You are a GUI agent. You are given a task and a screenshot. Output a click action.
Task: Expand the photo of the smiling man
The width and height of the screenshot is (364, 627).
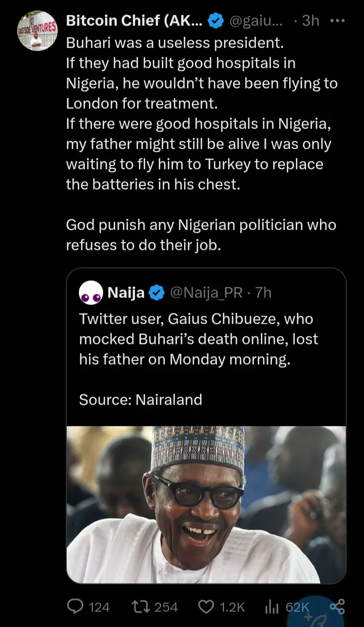206,504
